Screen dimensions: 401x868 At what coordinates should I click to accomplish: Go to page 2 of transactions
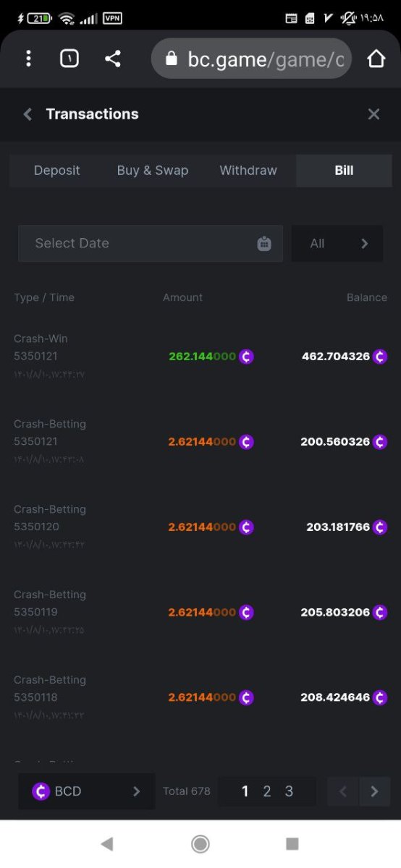pyautogui.click(x=267, y=791)
